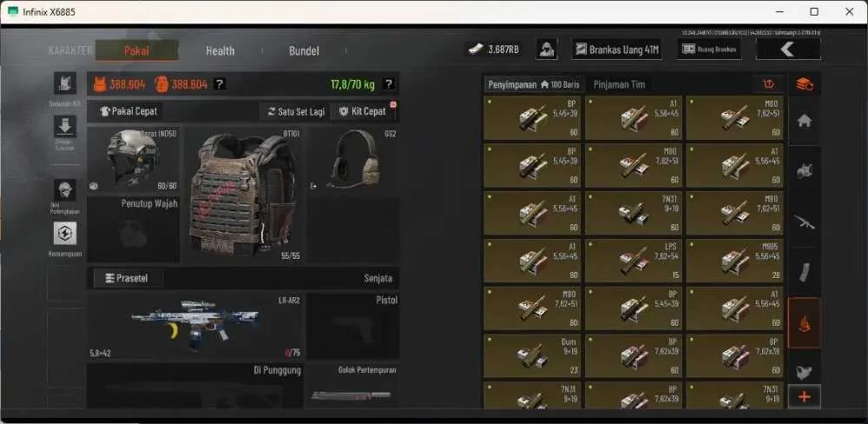Select the empty Pistol slot
Viewport: 868px width, 424px height.
tap(353, 327)
